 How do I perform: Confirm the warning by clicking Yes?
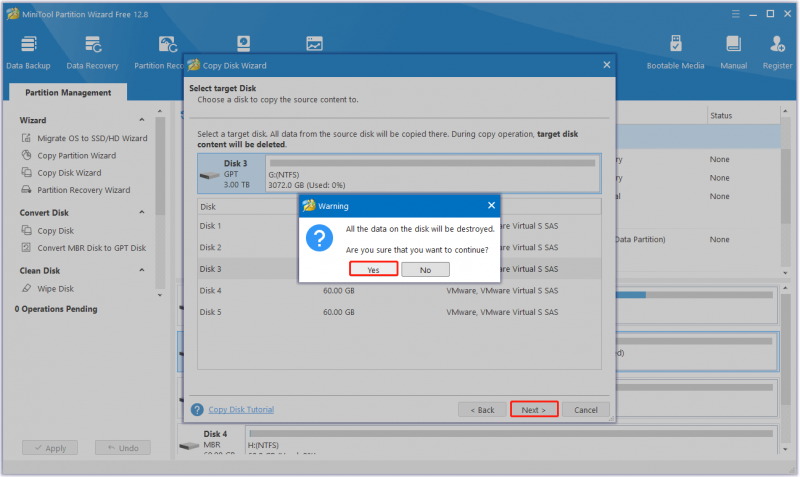(373, 269)
